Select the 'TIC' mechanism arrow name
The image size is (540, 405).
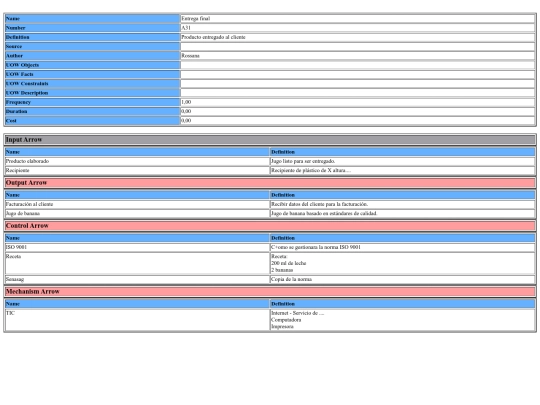coord(10,313)
